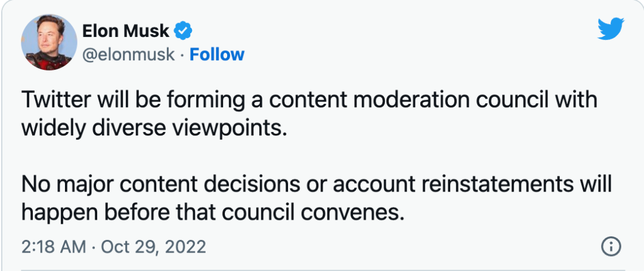Viewport: 644px width, 271px height.
Task: Open the tweet info circle icon
Action: click(x=612, y=246)
